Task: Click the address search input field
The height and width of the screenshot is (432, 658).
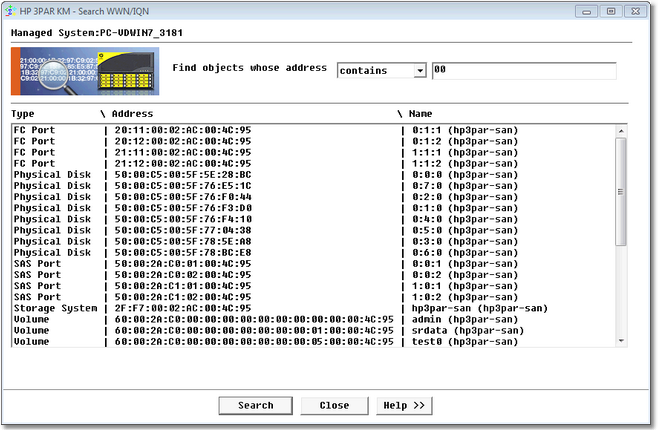Action: point(524,70)
